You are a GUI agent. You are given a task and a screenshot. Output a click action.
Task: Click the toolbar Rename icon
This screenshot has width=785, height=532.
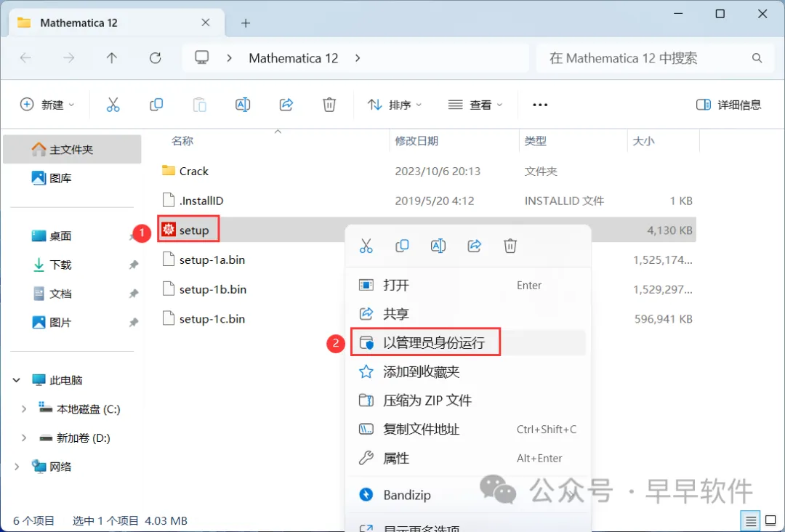coord(243,105)
